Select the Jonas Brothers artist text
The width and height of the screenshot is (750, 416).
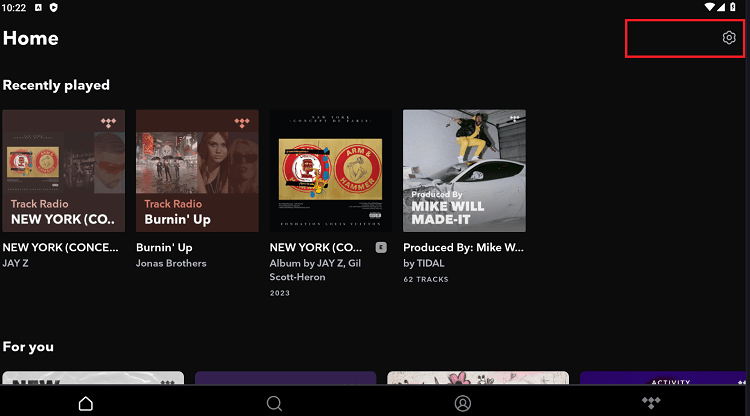pyautogui.click(x=171, y=263)
